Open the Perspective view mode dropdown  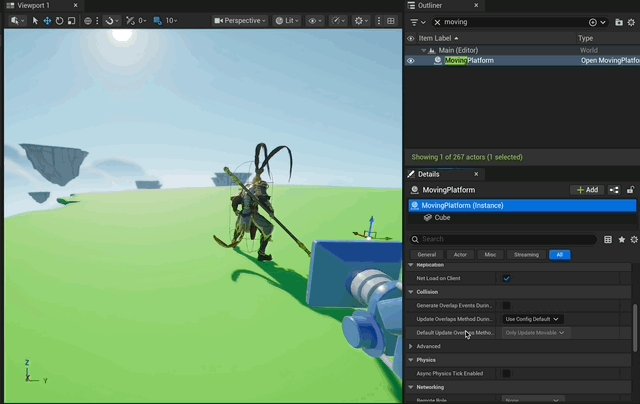tap(240, 21)
